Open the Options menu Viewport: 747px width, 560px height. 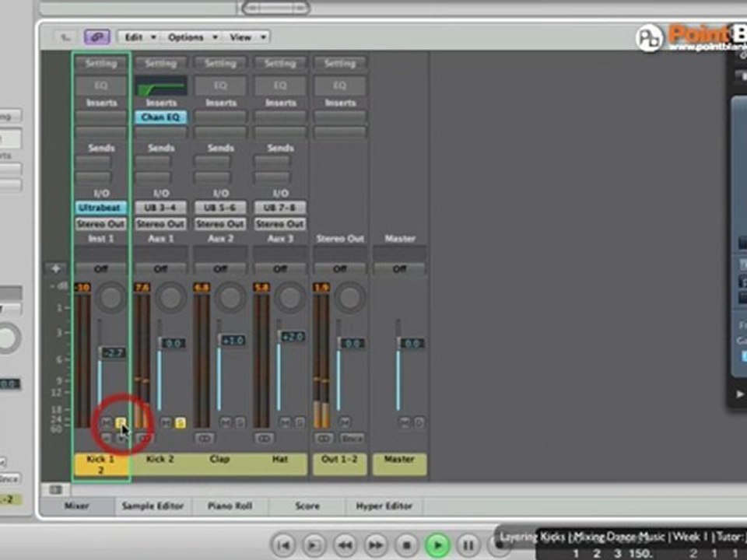192,37
